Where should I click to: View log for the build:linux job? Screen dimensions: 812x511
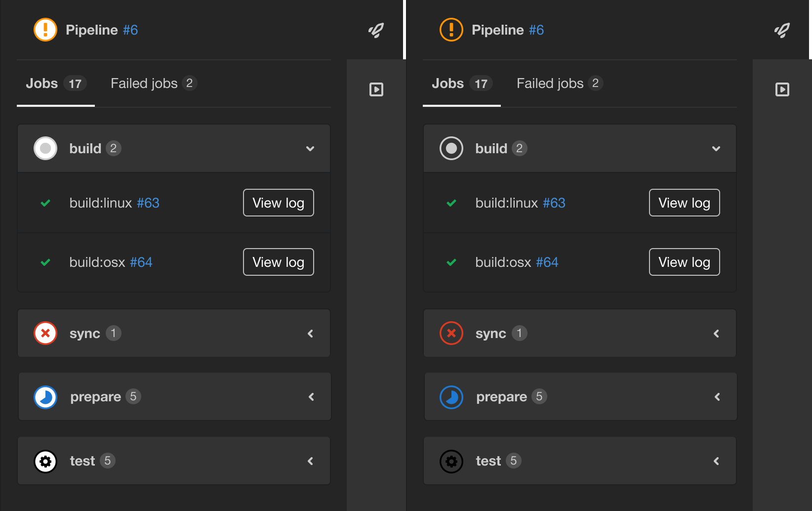tap(278, 203)
